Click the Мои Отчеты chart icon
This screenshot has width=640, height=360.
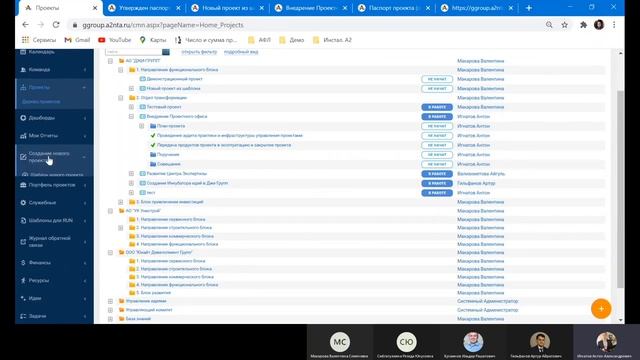(23, 136)
